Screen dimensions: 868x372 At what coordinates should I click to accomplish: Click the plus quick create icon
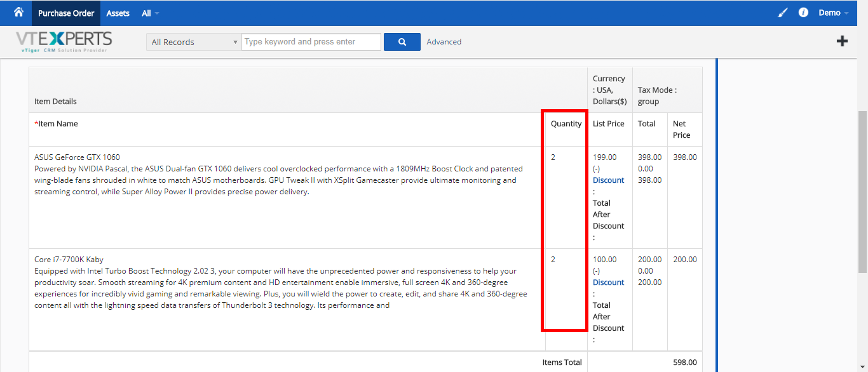click(x=842, y=41)
